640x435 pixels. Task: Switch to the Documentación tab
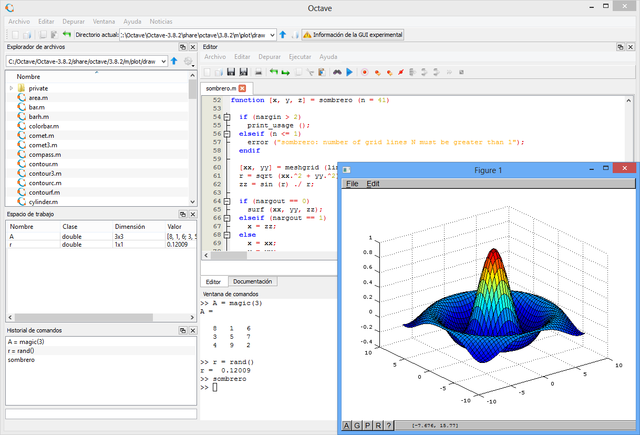[x=251, y=282]
